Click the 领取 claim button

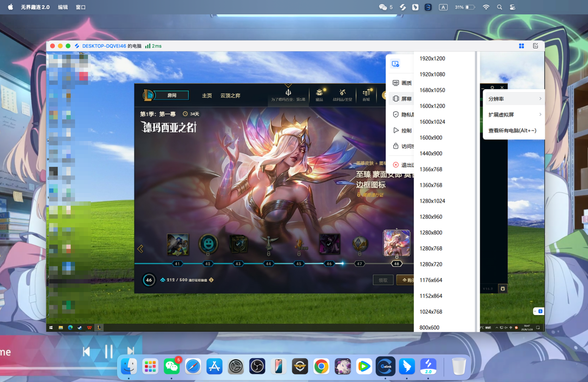pyautogui.click(x=383, y=280)
